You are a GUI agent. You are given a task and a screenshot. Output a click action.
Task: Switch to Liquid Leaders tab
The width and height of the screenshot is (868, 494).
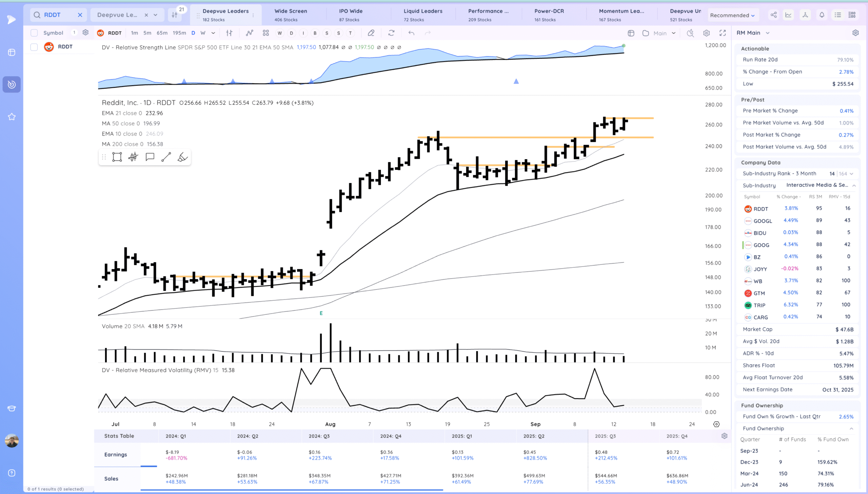pyautogui.click(x=423, y=15)
